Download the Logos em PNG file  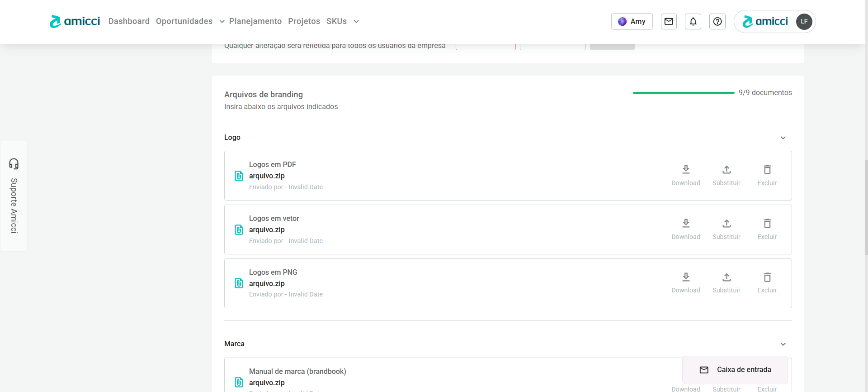click(685, 282)
